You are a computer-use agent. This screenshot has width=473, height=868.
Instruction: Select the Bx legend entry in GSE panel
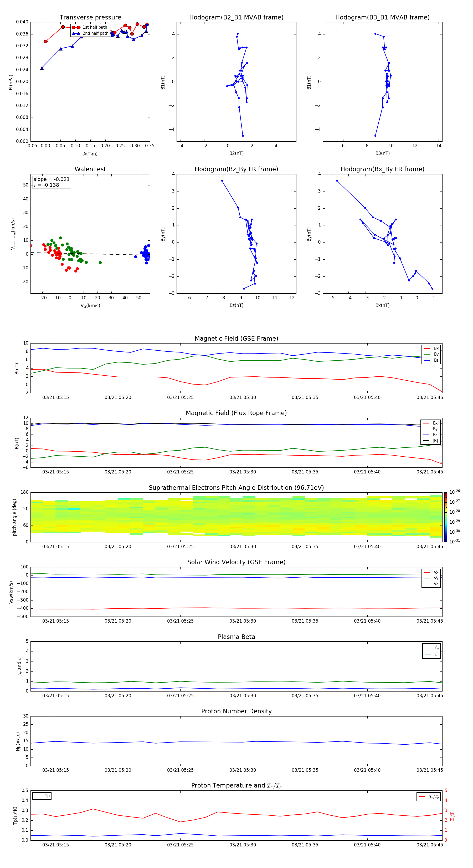click(x=431, y=349)
